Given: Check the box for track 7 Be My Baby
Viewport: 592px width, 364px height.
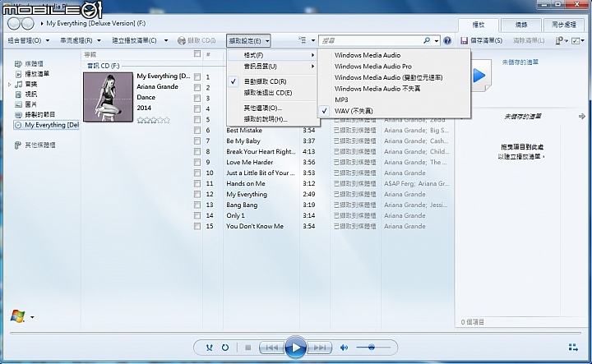Looking at the screenshot, I should pos(197,141).
